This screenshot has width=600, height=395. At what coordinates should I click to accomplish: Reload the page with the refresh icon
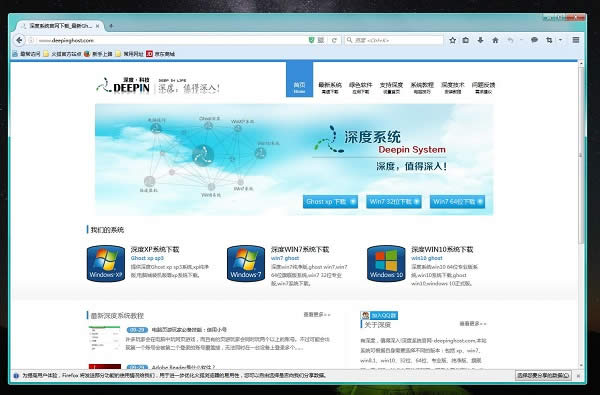334,40
